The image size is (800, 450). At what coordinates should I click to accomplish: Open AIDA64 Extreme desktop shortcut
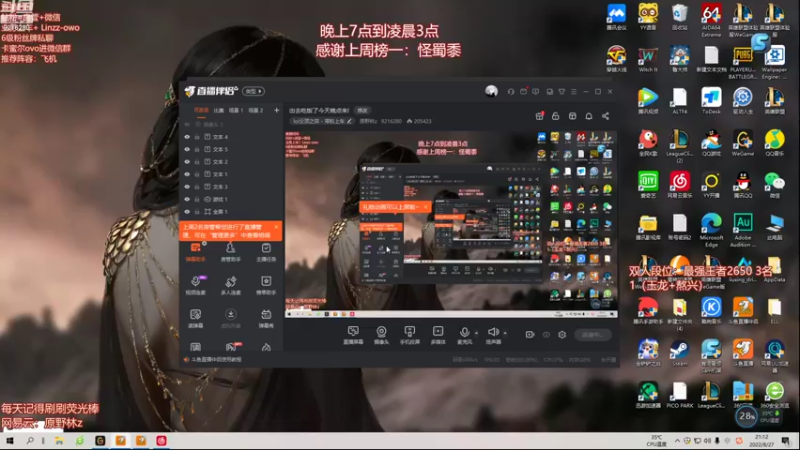[711, 20]
